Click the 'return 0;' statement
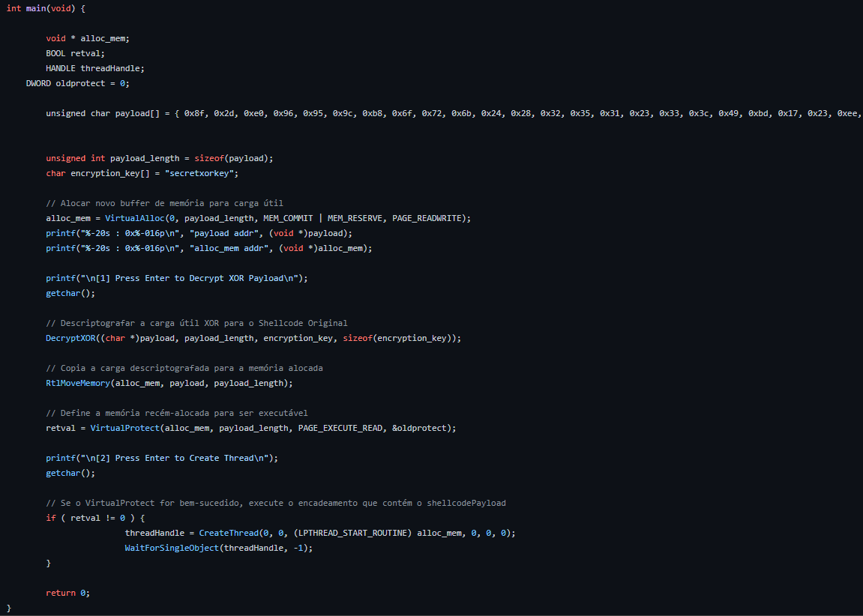Viewport: 863px width, 616px height. tap(67, 593)
